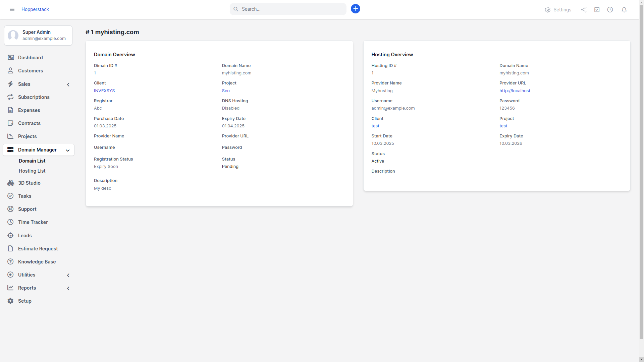Expand the Reports section chevron
This screenshot has height=362, width=644.
[68, 288]
